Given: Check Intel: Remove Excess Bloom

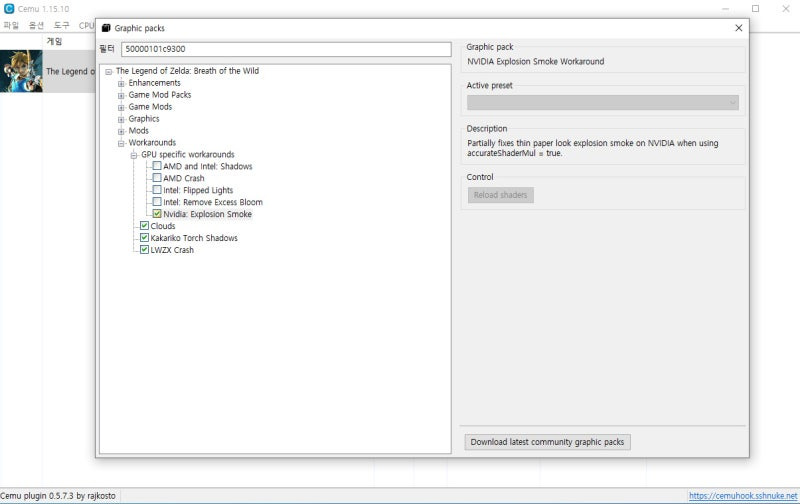Looking at the screenshot, I should (x=157, y=201).
